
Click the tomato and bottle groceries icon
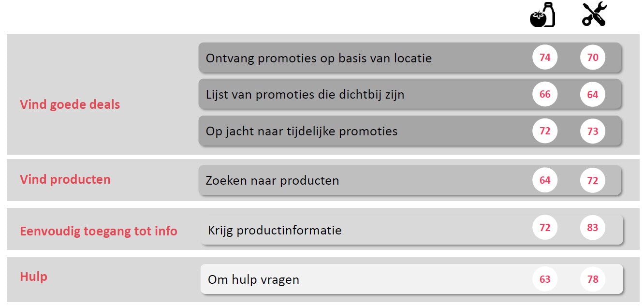[542, 15]
